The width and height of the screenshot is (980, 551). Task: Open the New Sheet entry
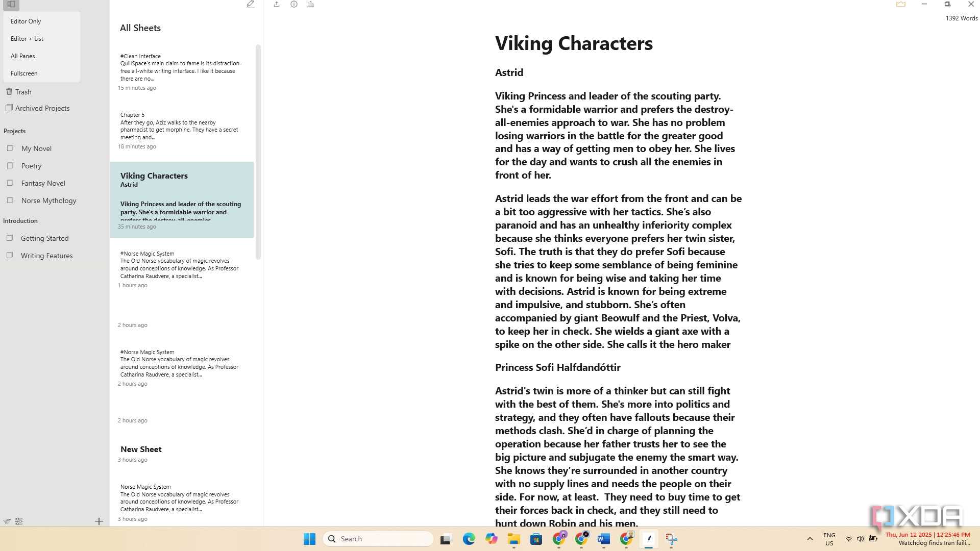coord(182,454)
